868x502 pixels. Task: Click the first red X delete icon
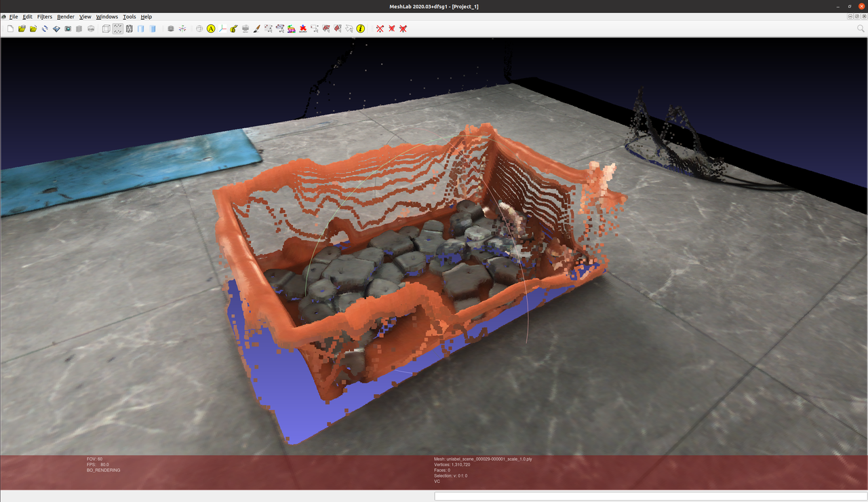pyautogui.click(x=380, y=28)
